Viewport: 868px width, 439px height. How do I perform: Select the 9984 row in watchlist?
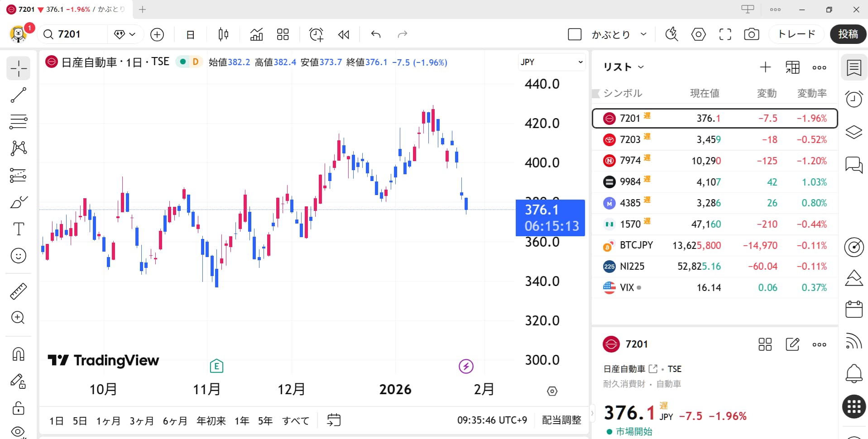point(715,182)
